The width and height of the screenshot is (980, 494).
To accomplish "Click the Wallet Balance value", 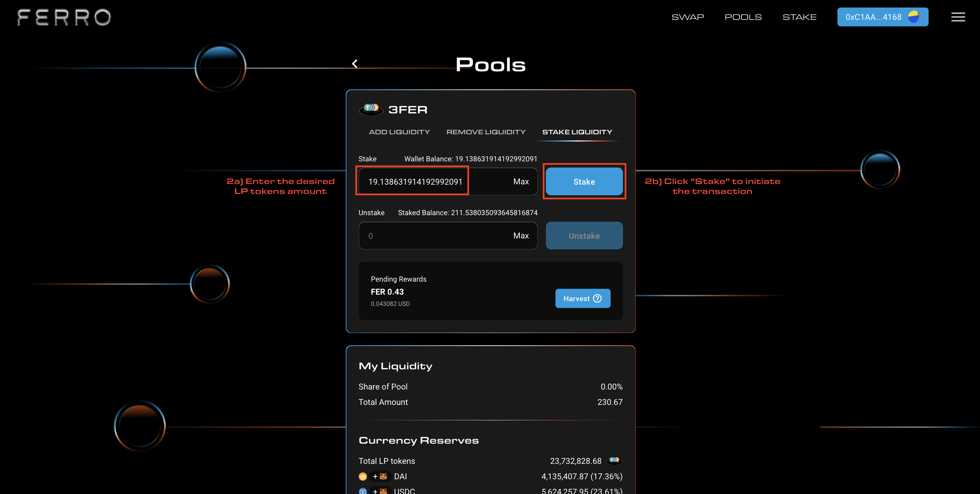I will pyautogui.click(x=496, y=159).
